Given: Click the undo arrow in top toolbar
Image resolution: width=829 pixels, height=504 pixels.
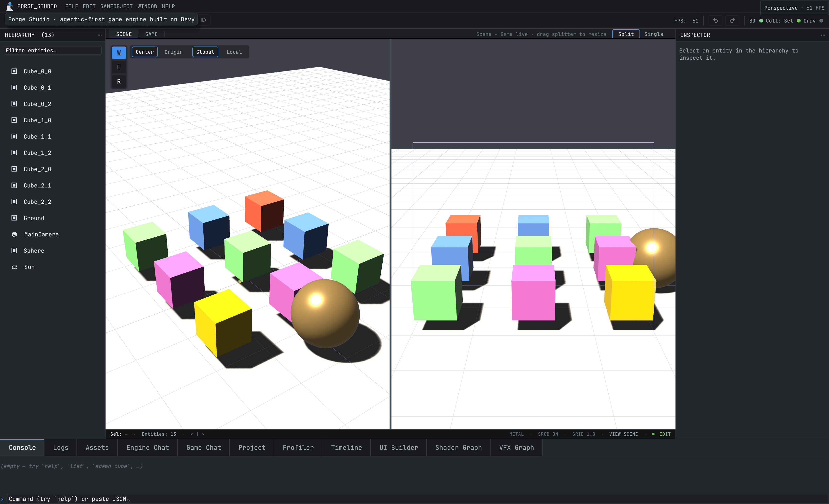Looking at the screenshot, I should [715, 21].
